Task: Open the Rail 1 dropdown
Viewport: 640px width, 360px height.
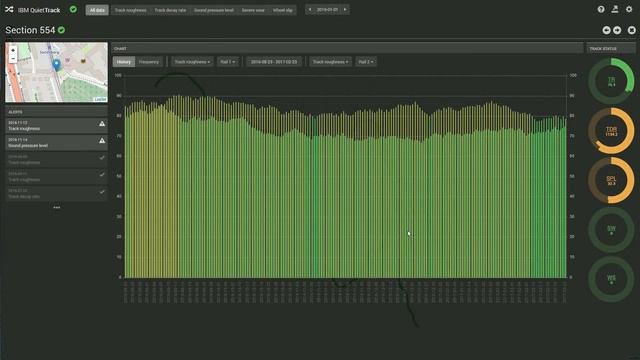Action: click(228, 62)
